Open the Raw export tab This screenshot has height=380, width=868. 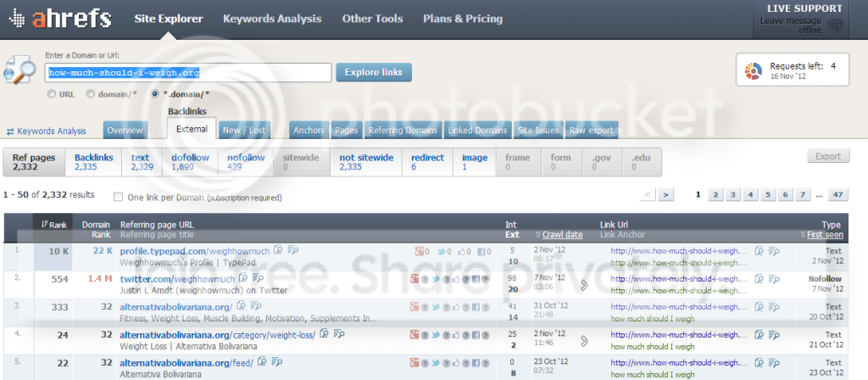coord(591,131)
